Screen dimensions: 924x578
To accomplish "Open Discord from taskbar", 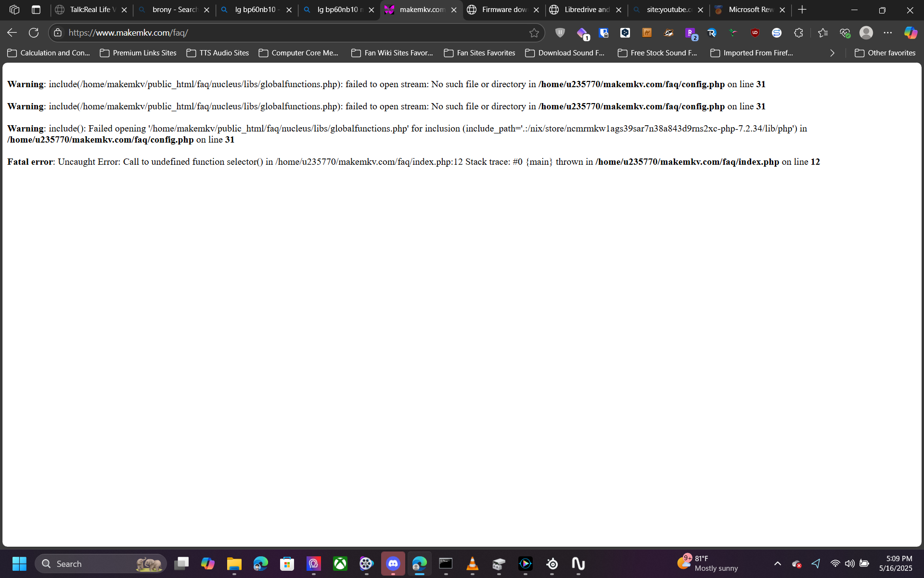I will coord(393,564).
